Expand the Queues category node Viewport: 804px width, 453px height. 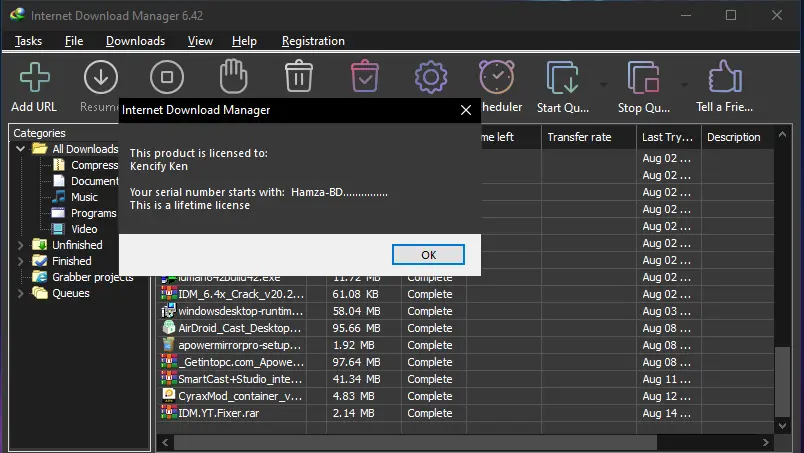tap(21, 293)
